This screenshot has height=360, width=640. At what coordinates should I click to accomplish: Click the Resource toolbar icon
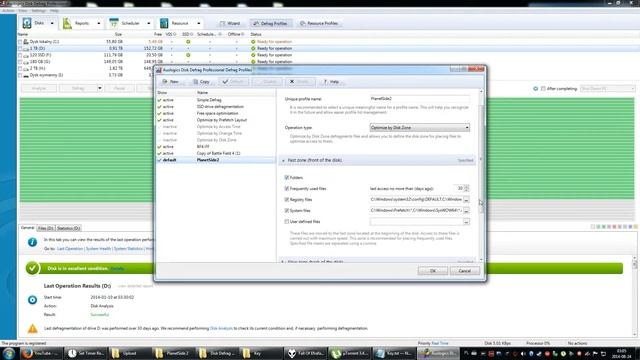click(164, 23)
